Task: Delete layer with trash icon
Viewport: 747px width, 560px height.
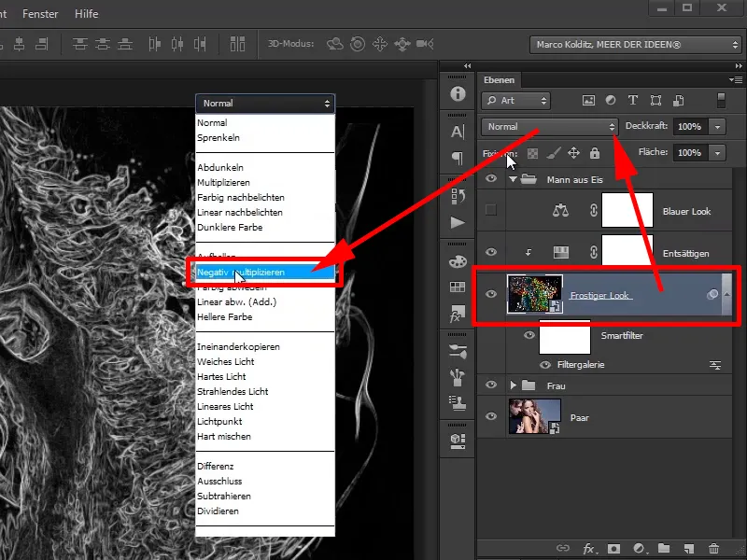Action: click(x=713, y=549)
